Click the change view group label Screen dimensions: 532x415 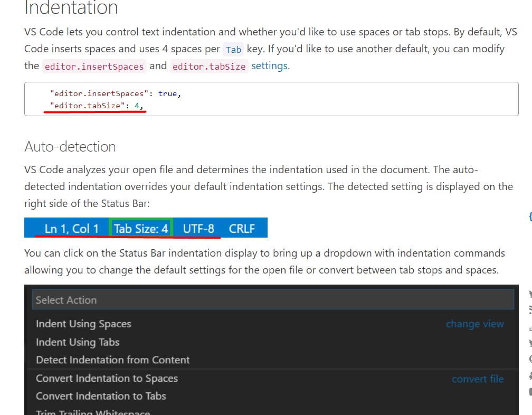tap(474, 324)
